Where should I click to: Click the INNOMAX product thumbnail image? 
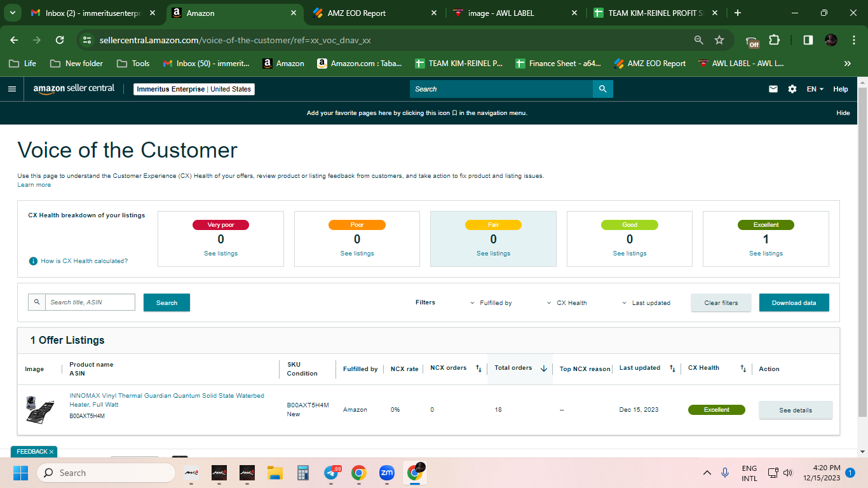click(x=39, y=409)
